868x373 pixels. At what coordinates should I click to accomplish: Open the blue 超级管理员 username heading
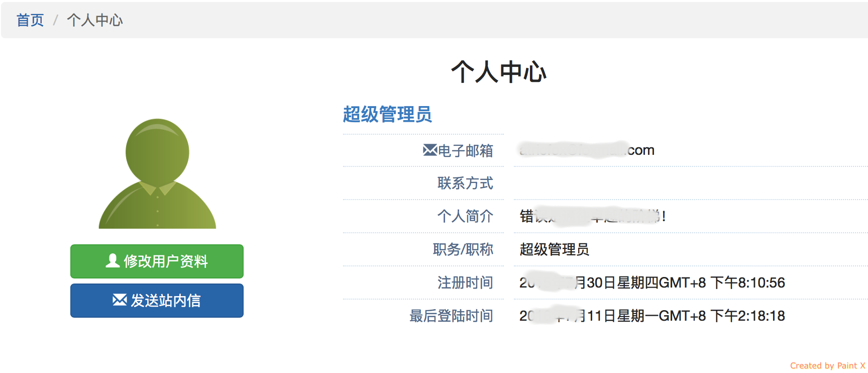pos(387,115)
